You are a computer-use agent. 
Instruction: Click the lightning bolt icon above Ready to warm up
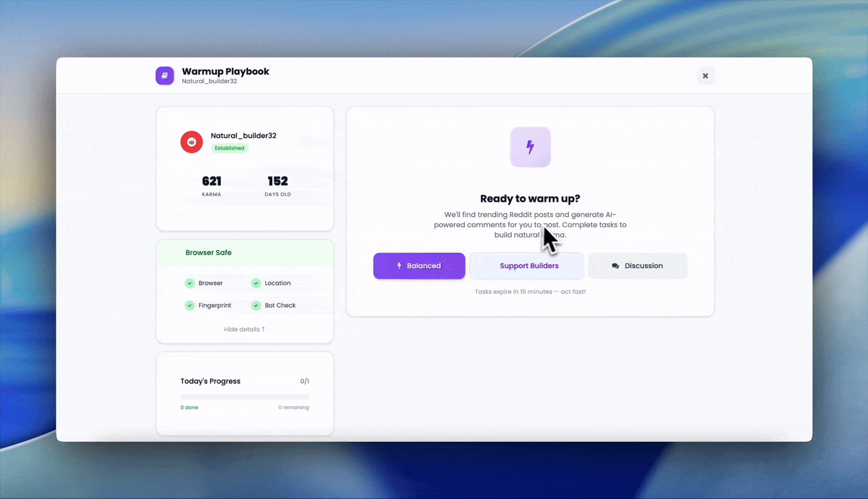point(530,147)
